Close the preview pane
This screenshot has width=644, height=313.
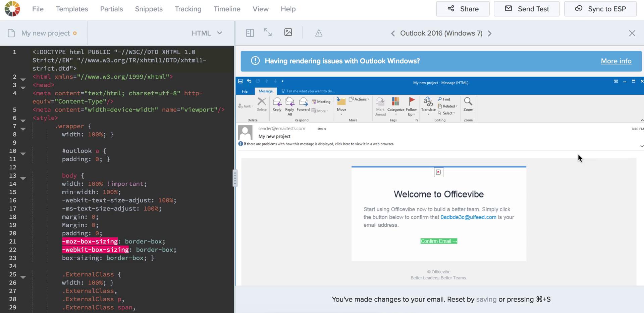coord(632,33)
